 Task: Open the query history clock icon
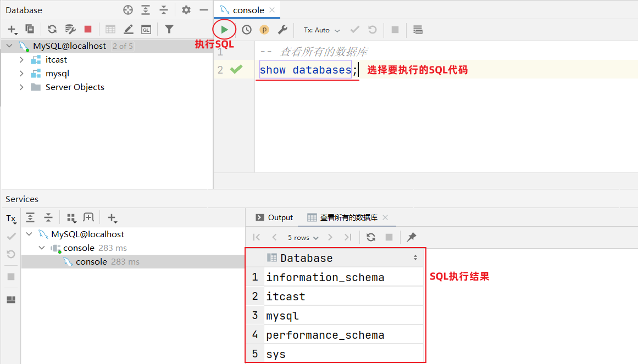click(247, 30)
